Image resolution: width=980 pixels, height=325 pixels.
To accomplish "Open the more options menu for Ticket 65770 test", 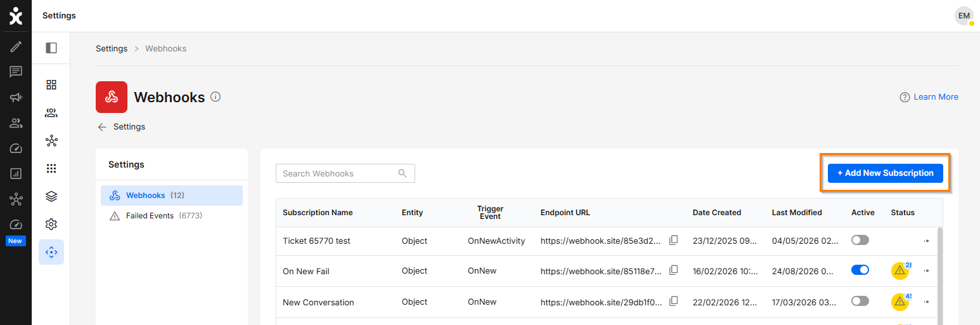I will click(x=926, y=241).
